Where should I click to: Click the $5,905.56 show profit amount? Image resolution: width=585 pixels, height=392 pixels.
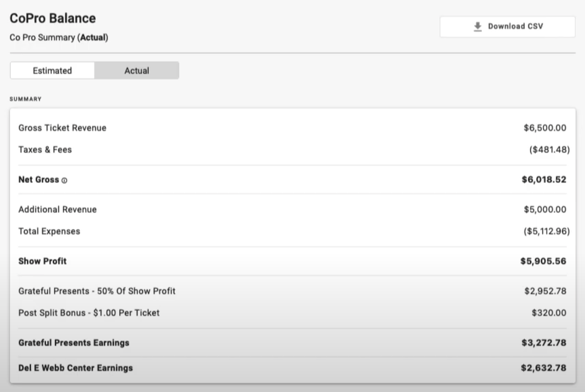pyautogui.click(x=543, y=261)
